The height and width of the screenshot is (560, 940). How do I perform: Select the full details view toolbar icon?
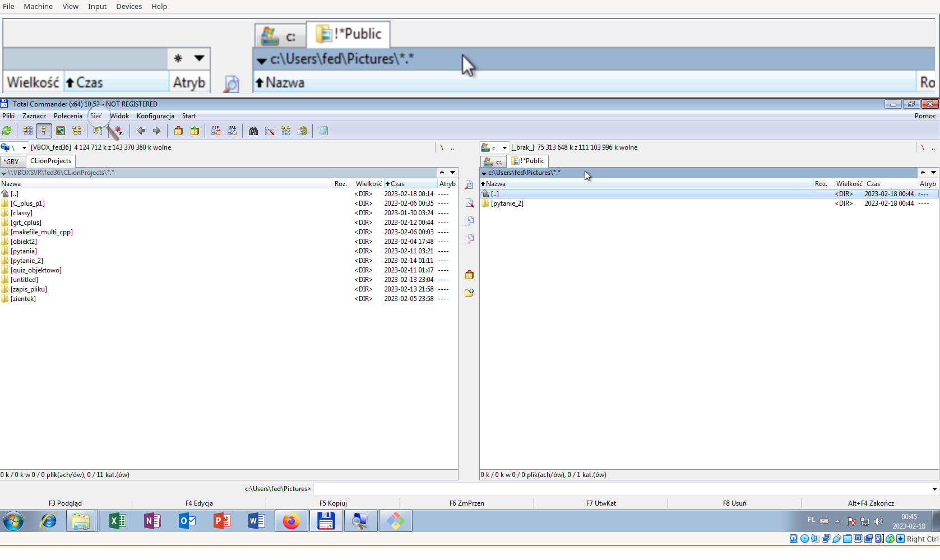44,131
